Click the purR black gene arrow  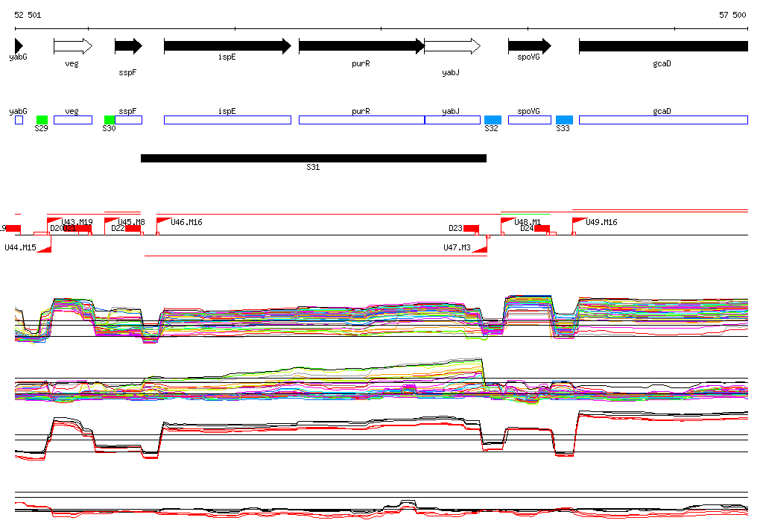click(361, 46)
